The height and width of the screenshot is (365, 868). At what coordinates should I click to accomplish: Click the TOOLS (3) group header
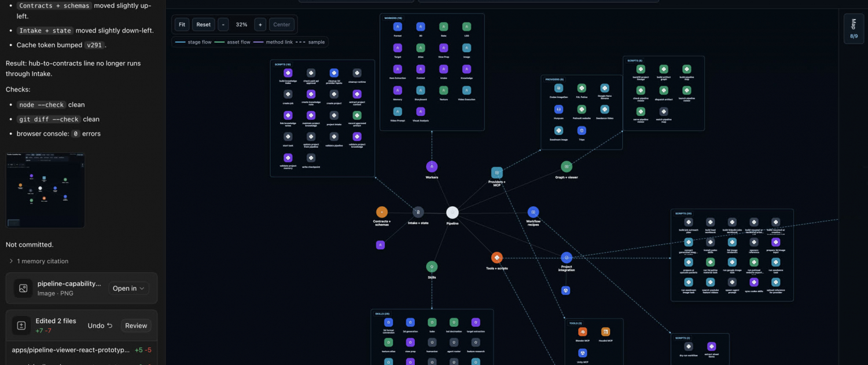click(x=576, y=323)
